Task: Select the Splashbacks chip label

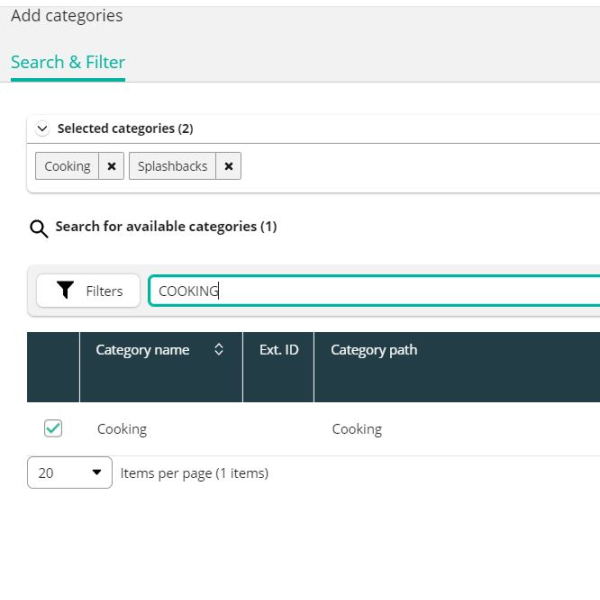Action: 173,166
